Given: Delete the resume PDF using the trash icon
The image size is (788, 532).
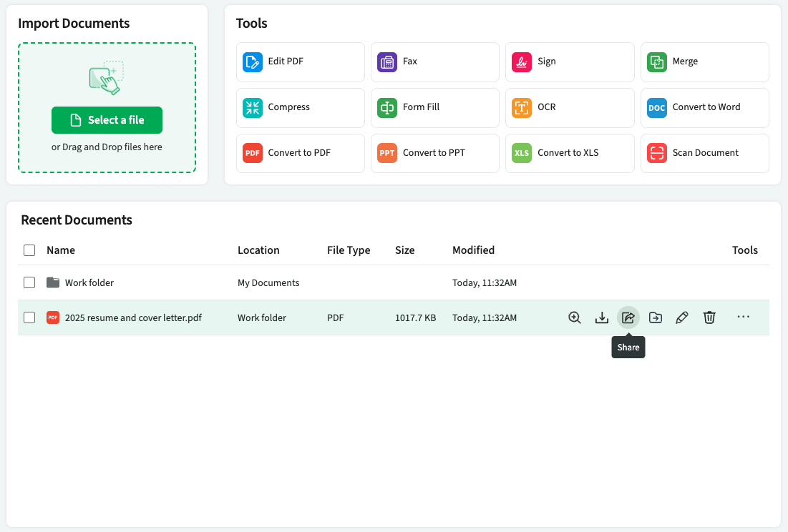Looking at the screenshot, I should (709, 317).
